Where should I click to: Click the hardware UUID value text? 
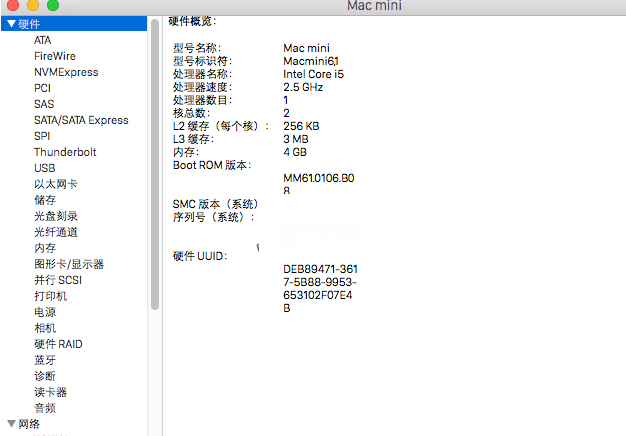pos(321,289)
